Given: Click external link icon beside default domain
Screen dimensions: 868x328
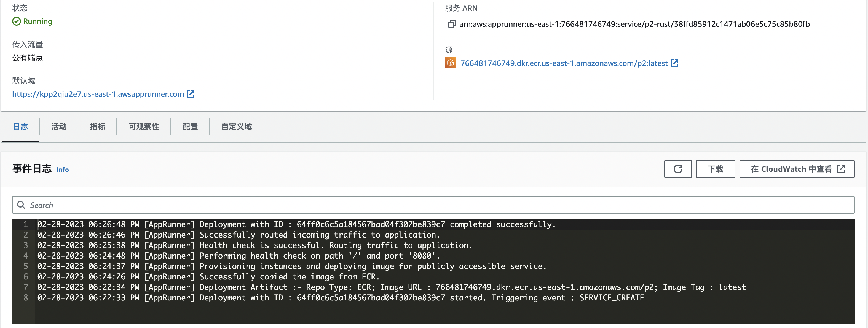Looking at the screenshot, I should click(190, 94).
